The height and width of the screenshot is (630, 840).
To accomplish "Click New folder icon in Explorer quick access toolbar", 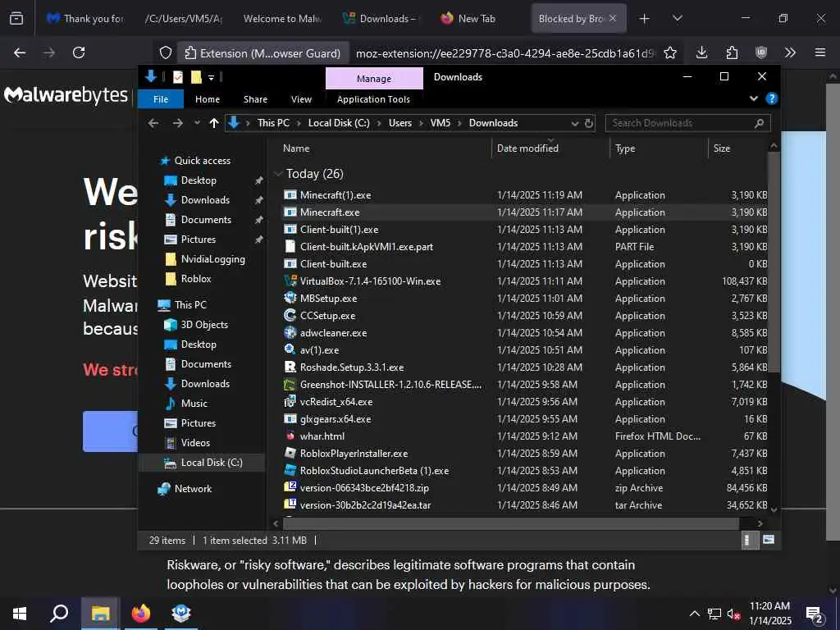I will (196, 77).
